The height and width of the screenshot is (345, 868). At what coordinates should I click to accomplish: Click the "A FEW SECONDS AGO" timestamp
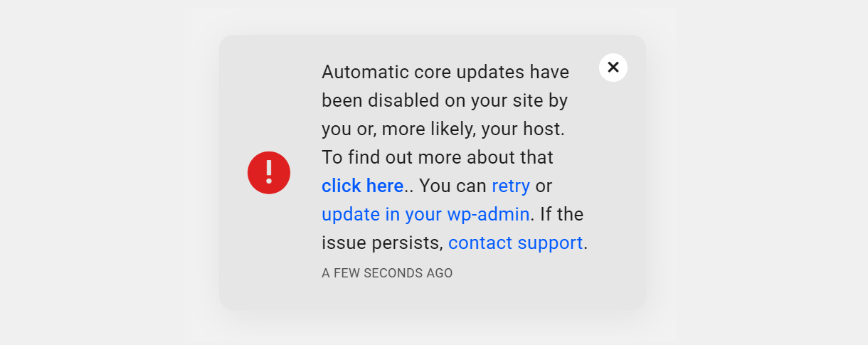coord(387,273)
